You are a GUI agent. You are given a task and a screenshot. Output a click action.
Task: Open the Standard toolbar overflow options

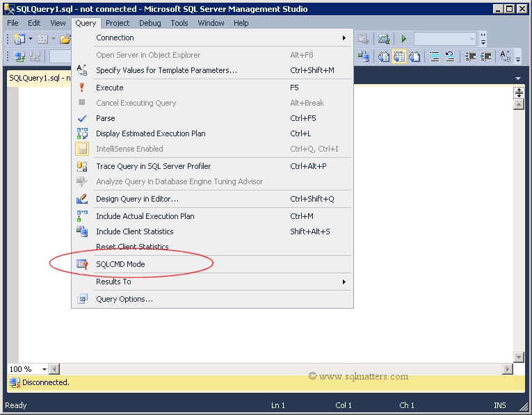coord(483,39)
